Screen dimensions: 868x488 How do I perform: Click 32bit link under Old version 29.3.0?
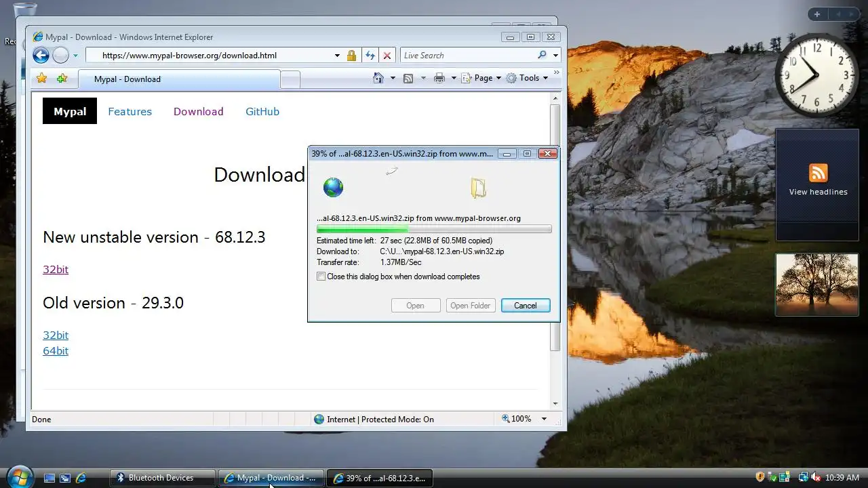click(x=56, y=335)
